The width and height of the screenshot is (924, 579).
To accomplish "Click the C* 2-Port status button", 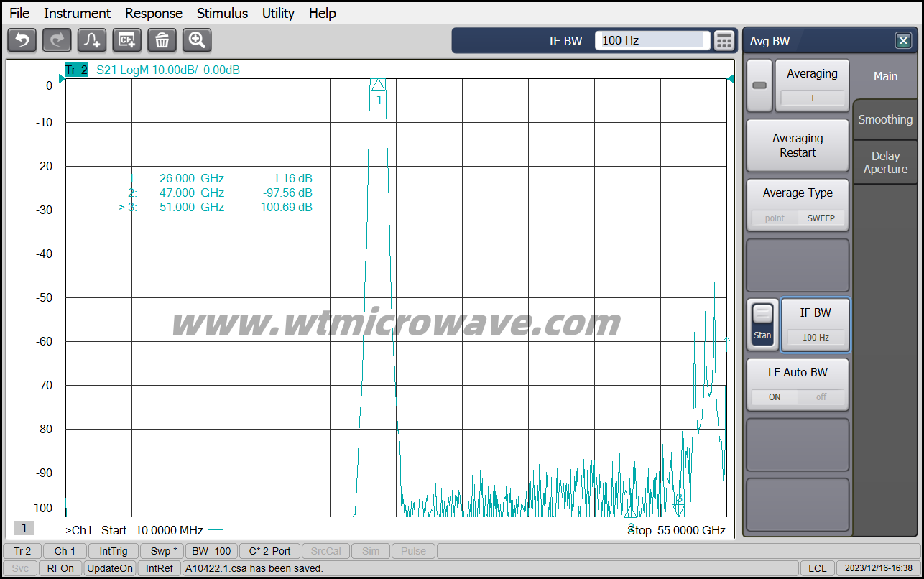I will tap(269, 551).
